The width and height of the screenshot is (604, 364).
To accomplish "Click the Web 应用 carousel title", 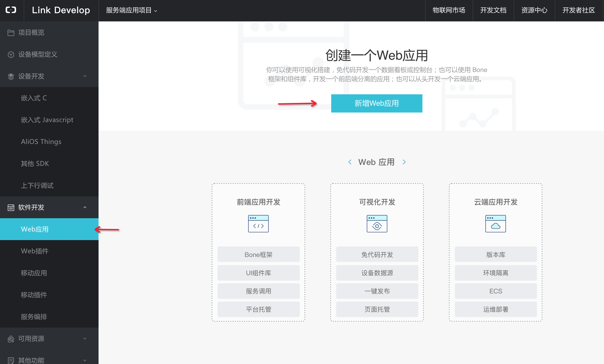I will pos(377,162).
